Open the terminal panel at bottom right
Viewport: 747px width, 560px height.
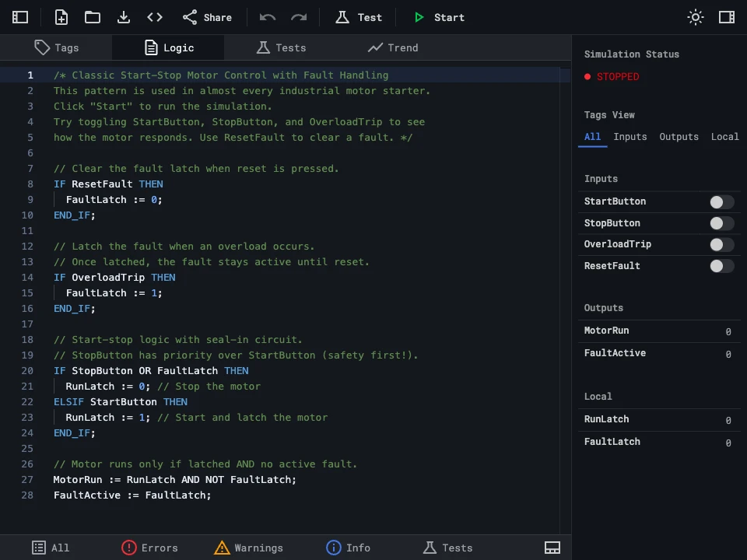click(x=552, y=548)
